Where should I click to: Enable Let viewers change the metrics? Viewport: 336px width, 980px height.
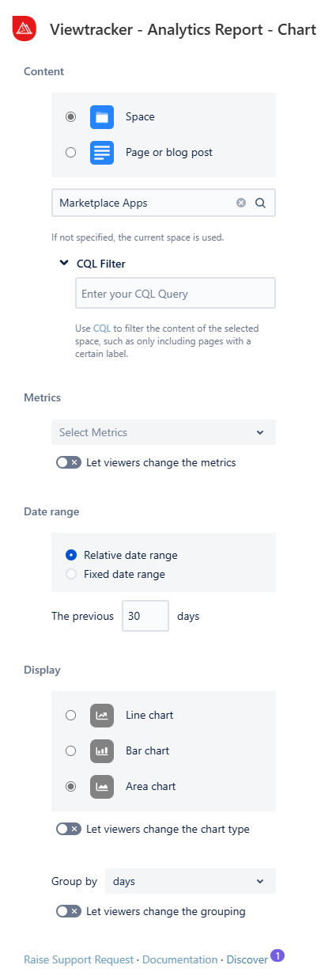click(x=68, y=463)
